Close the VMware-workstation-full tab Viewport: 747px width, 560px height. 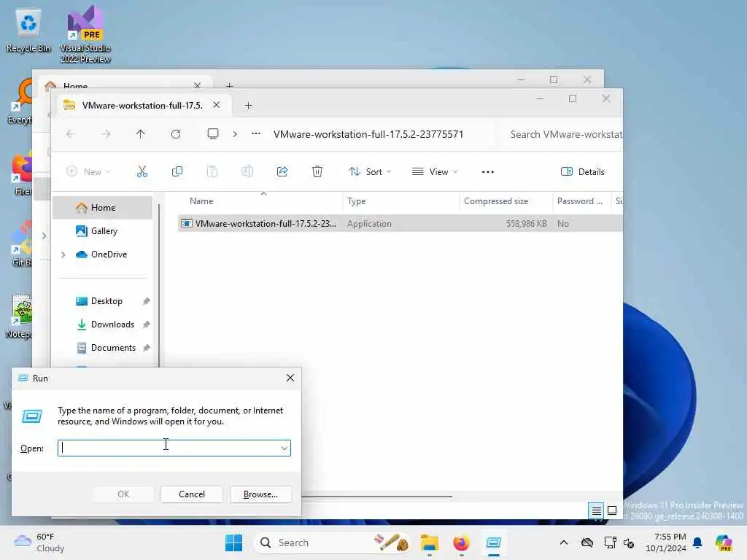tap(216, 105)
